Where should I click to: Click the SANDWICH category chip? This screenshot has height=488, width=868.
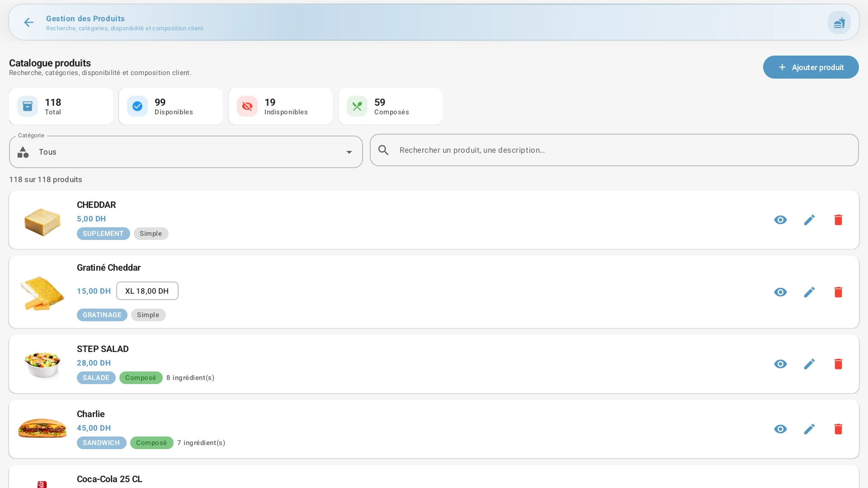pyautogui.click(x=102, y=443)
